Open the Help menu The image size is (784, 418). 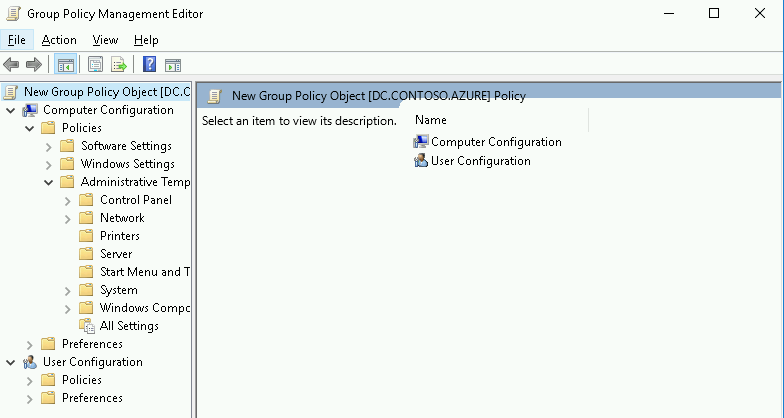146,40
